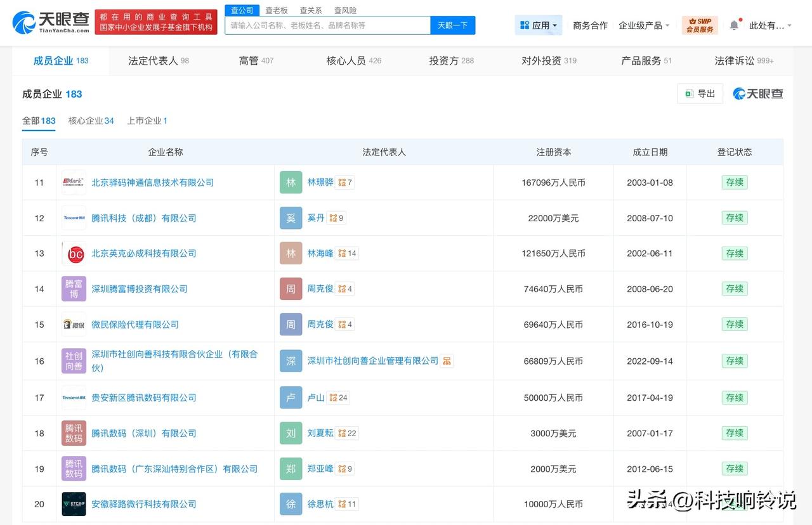Select the 核心企业 34 filter tab

point(91,120)
